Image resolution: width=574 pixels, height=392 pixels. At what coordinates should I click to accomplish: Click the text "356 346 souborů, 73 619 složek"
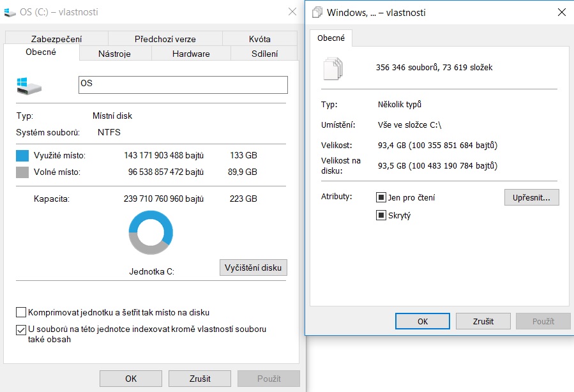434,67
